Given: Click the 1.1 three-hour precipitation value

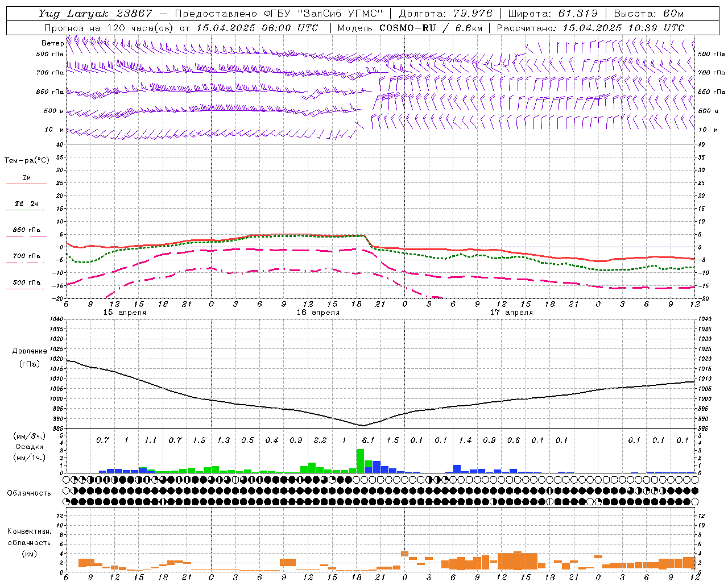Looking at the screenshot, I should pyautogui.click(x=150, y=440).
